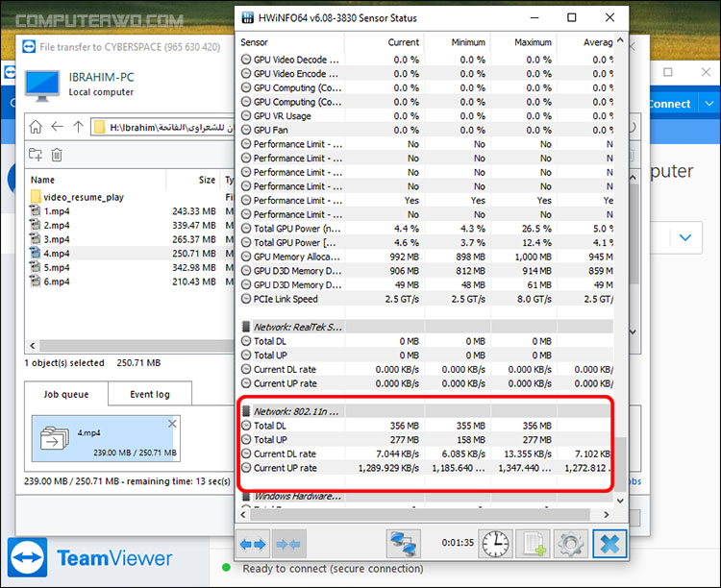This screenshot has width=721, height=588.
Task: Click the TeamViewer logo at bottom left
Action: [27, 557]
